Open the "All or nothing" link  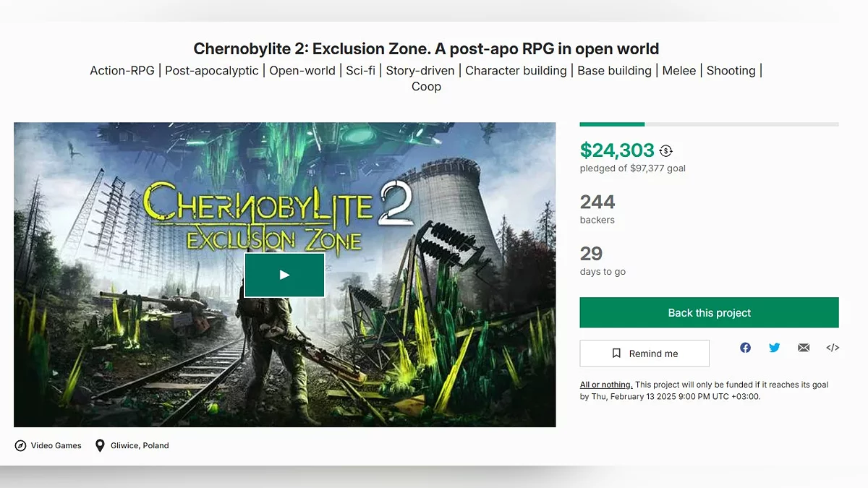[606, 385]
